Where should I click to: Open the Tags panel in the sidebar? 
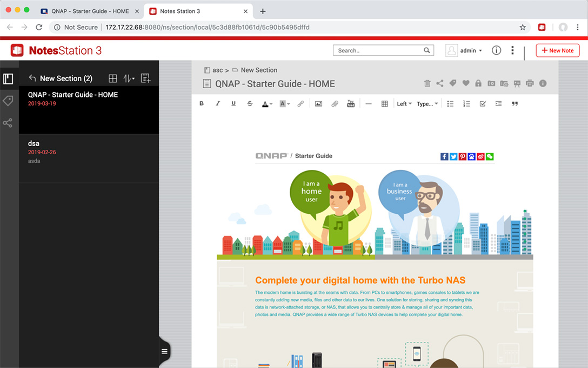[8, 101]
